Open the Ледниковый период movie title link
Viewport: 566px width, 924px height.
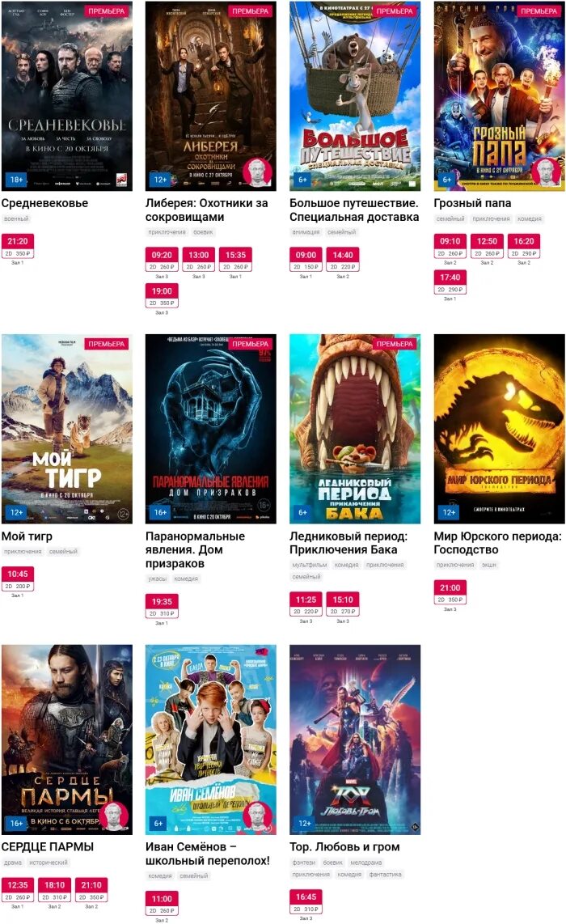348,543
